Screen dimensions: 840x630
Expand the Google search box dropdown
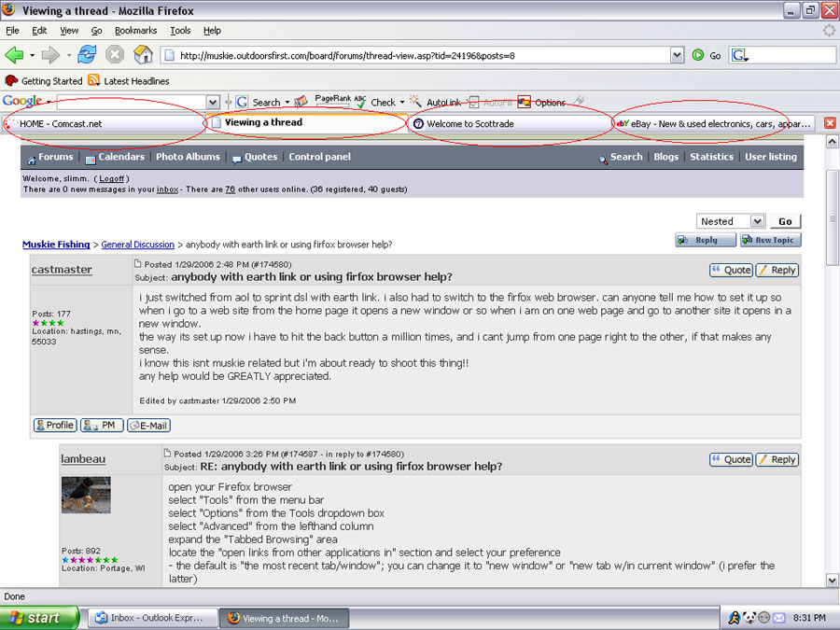pos(213,102)
